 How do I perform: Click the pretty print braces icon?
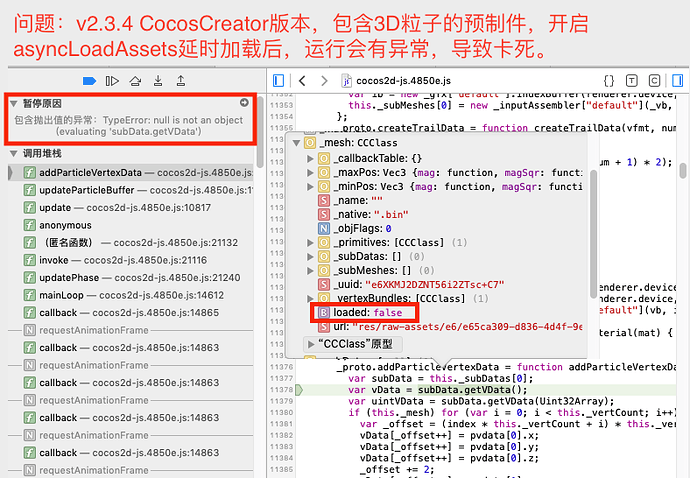point(609,81)
